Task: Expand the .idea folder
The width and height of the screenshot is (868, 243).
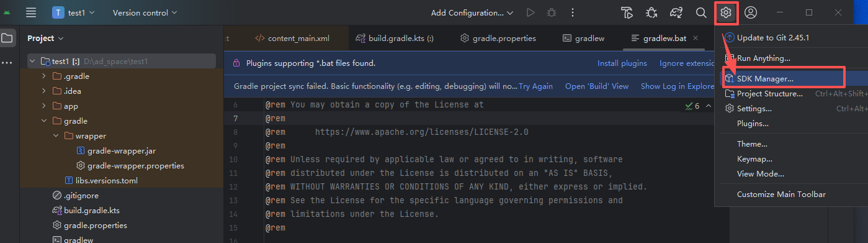Action: point(43,91)
